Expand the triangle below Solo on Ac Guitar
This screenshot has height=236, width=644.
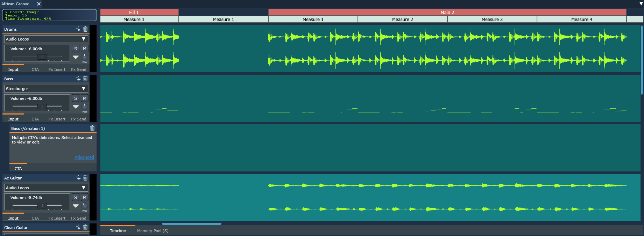(x=76, y=206)
